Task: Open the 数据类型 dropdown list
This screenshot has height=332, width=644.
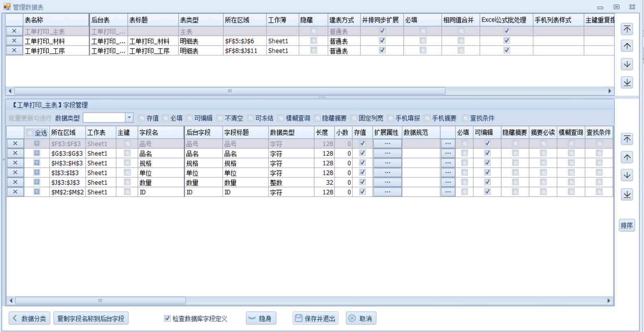Action: [129, 118]
